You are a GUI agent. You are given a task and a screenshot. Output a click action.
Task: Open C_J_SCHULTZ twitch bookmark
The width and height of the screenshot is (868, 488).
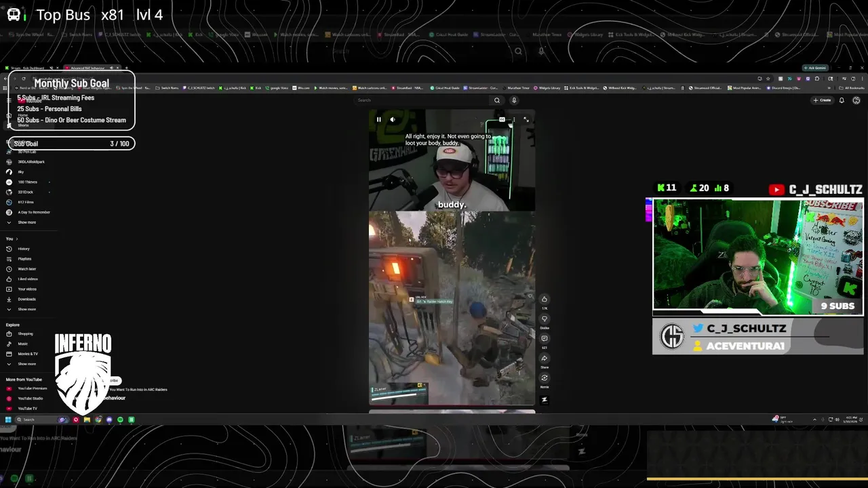pos(198,87)
